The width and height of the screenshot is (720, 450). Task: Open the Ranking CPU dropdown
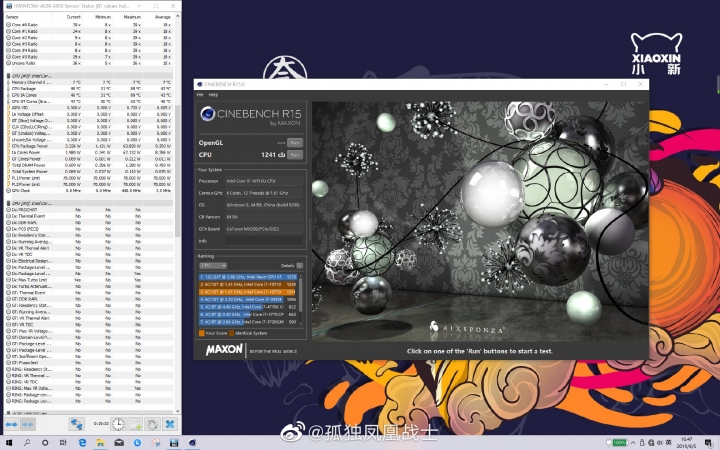pyautogui.click(x=213, y=265)
